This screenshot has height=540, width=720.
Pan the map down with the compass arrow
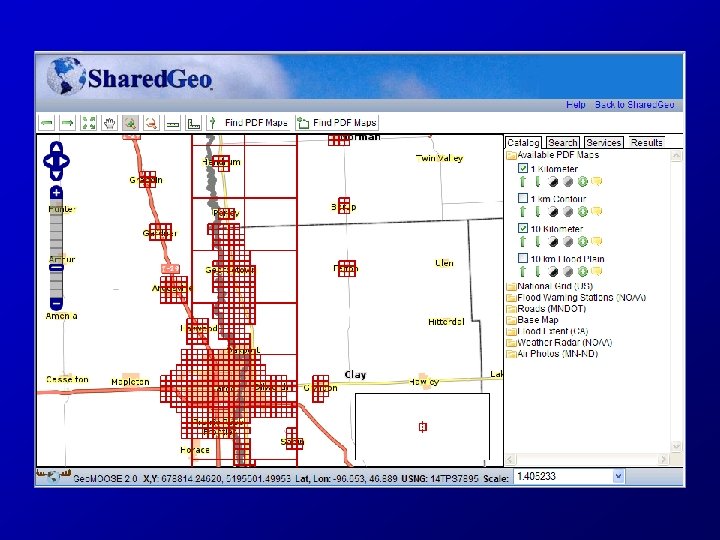click(x=56, y=175)
